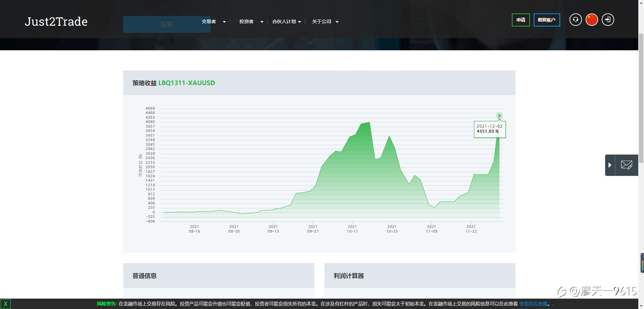Click the 2021-12-02 chart data point
The width and height of the screenshot is (644, 309).
coord(499,116)
